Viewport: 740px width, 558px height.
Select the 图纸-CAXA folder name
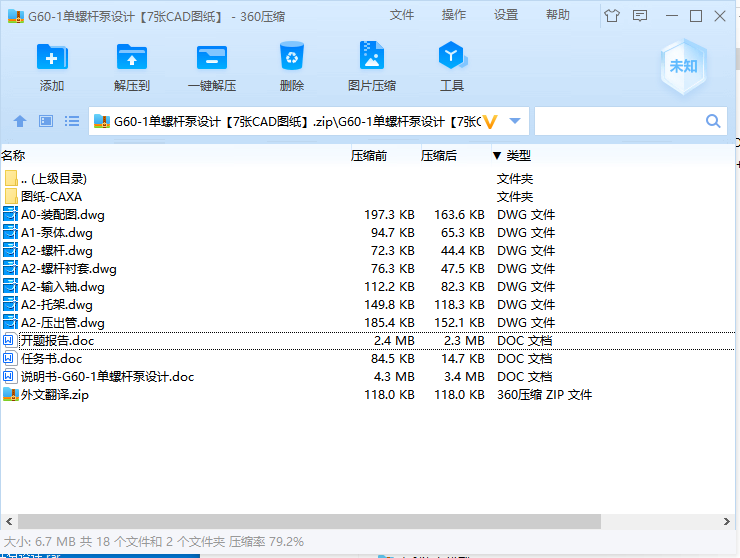click(x=51, y=196)
